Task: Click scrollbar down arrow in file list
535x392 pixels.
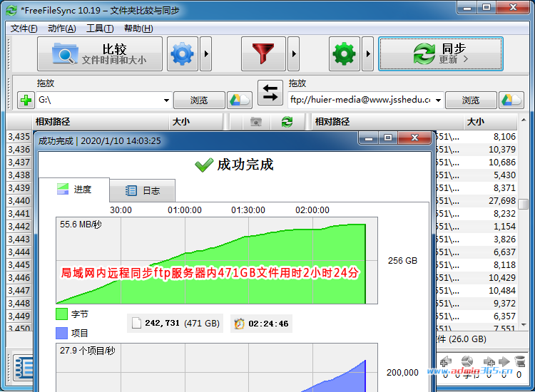Action: (524, 325)
